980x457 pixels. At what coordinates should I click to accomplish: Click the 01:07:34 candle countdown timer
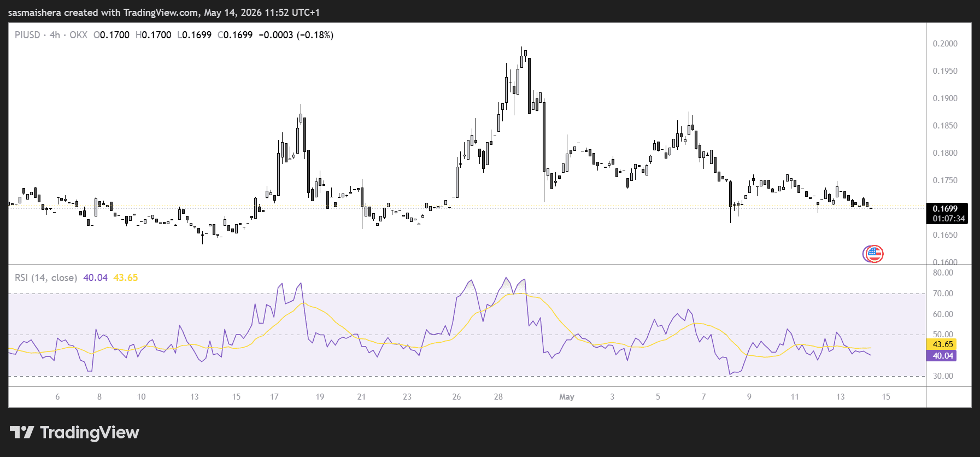click(948, 219)
